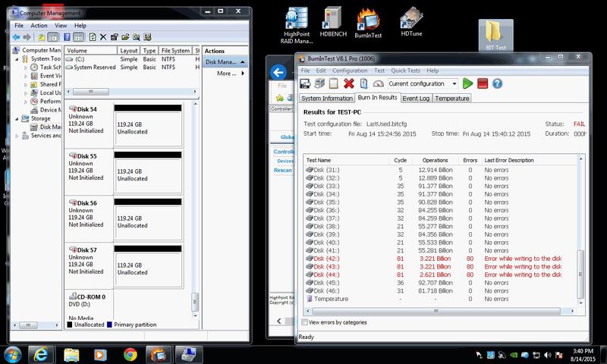607x364 pixels.
Task: Click the computers icon in BurnInTest toolbar
Action: pos(319,83)
